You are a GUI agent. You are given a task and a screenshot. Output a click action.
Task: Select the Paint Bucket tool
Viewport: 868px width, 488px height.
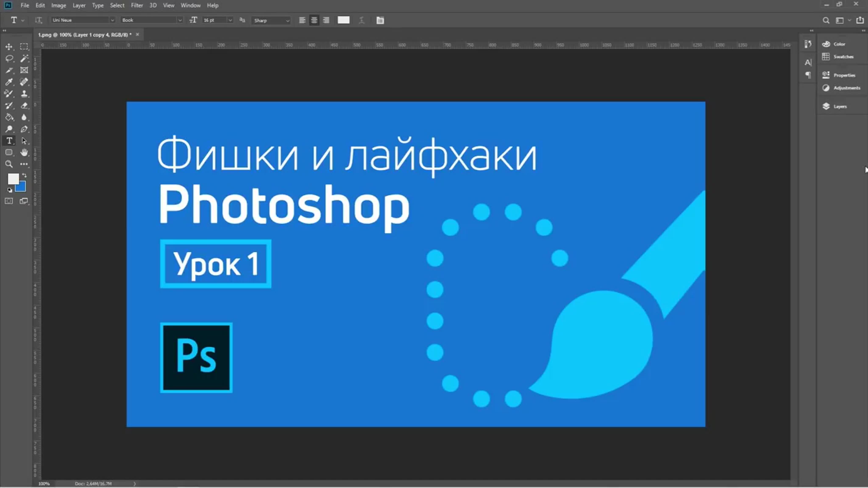point(9,117)
